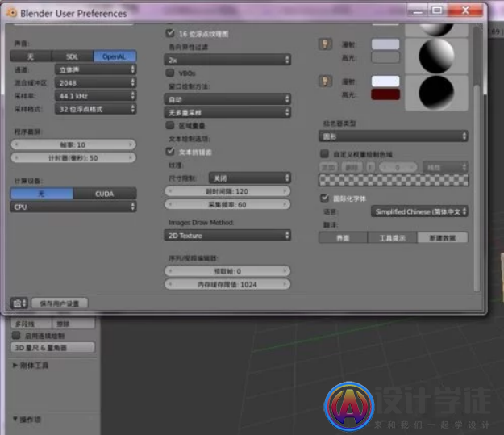Open the 采样率 44.1 kHz dropdown

tap(95, 96)
